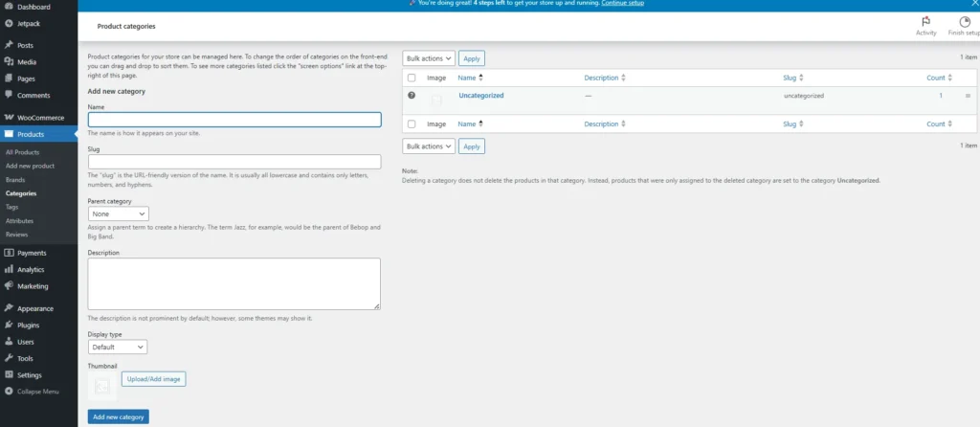The width and height of the screenshot is (980, 427).
Task: Tick the select-all checkbox in table footer
Action: point(412,124)
